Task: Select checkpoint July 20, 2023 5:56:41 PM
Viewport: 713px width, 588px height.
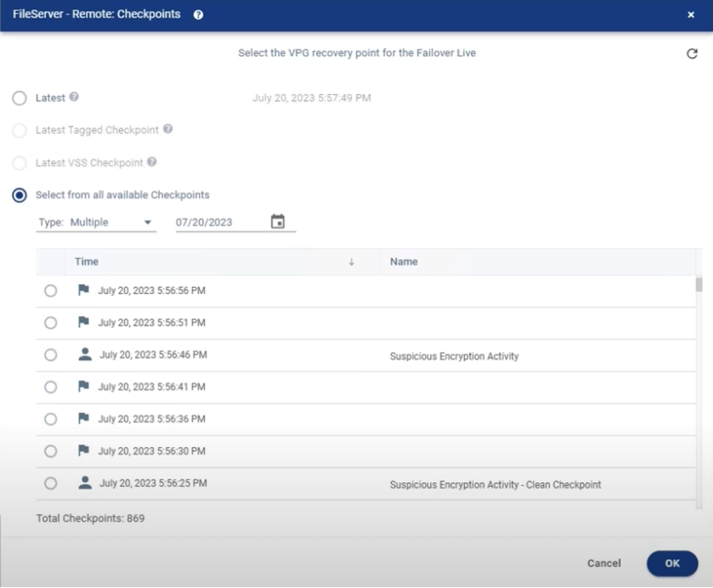Action: tap(50, 387)
